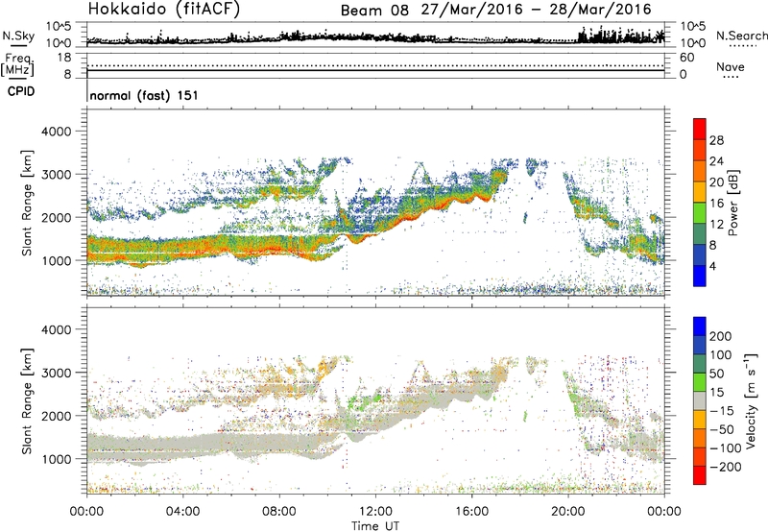Click the 'normal (fast) 151' CPID text
768x532 pixels.
(x=144, y=95)
